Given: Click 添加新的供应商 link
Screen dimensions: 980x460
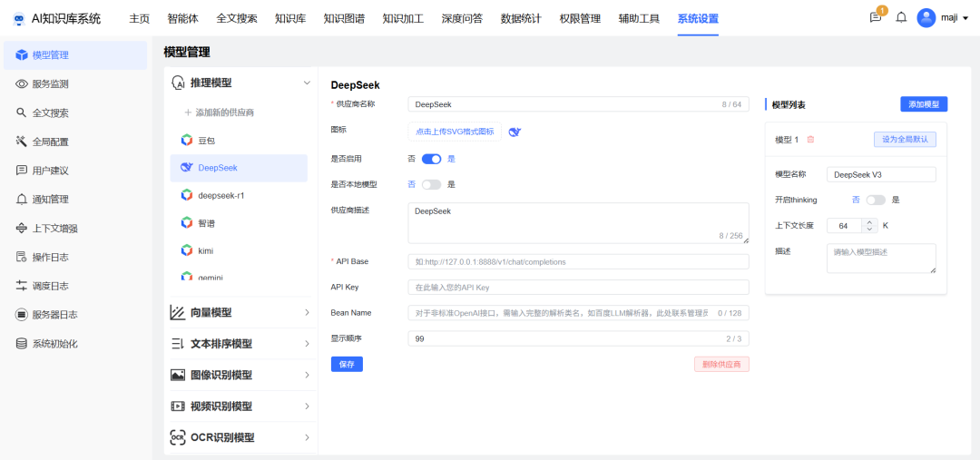Looking at the screenshot, I should (x=219, y=113).
